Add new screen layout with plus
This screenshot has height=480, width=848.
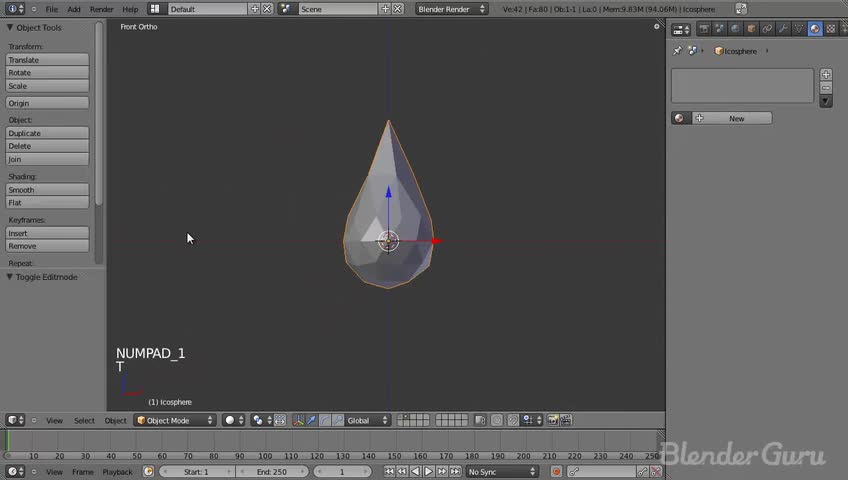click(254, 9)
